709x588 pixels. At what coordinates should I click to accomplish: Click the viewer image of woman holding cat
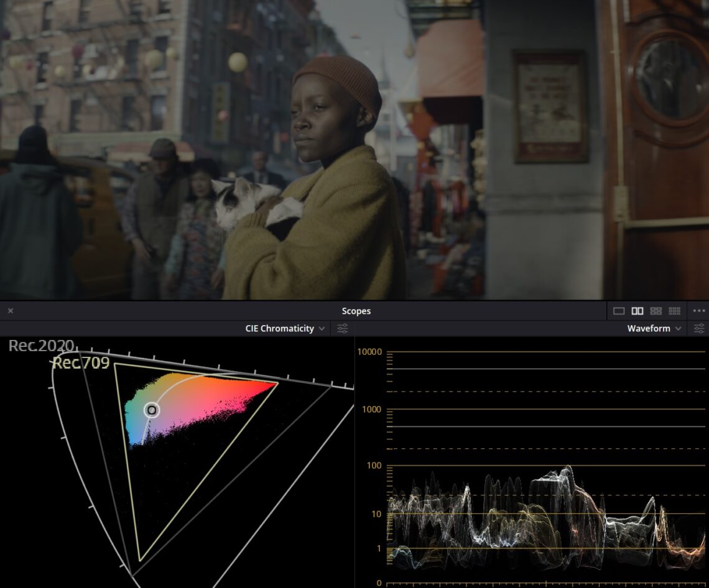(354, 150)
